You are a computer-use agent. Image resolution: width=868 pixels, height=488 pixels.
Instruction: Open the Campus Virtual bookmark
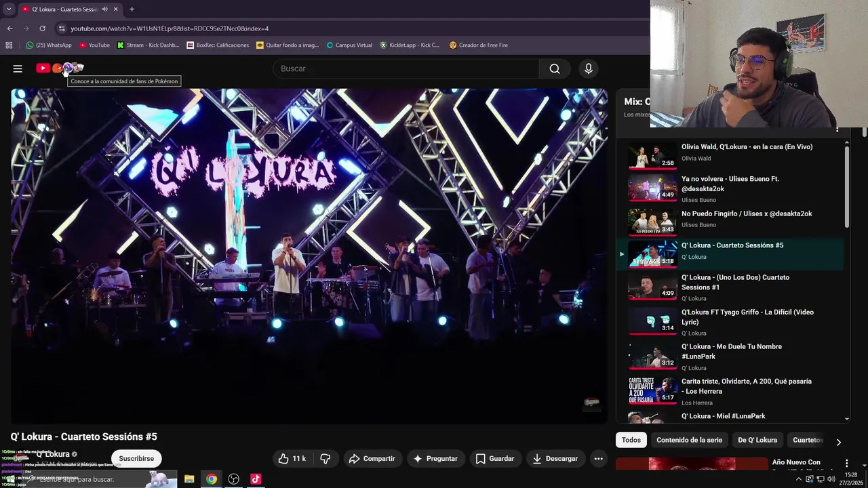pos(349,45)
